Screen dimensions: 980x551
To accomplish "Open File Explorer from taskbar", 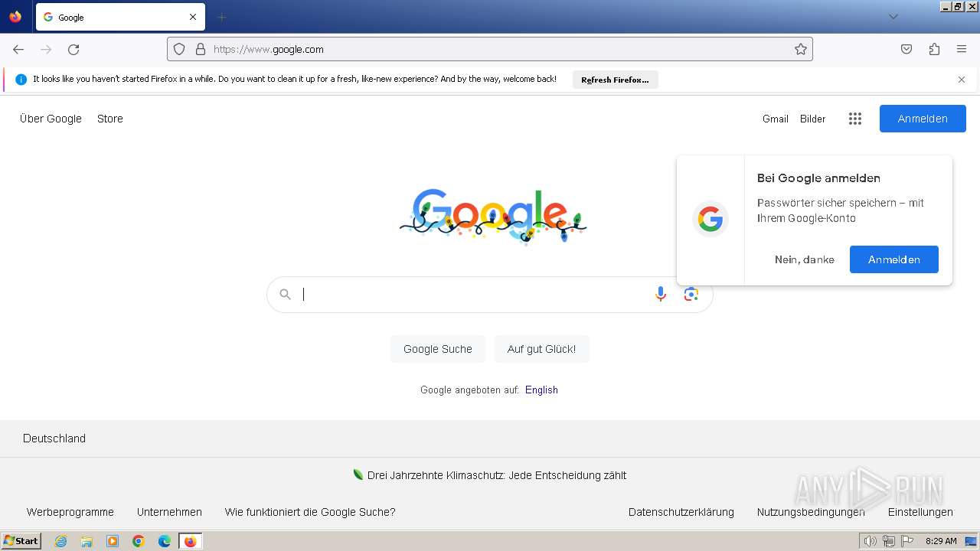I will click(x=87, y=541).
